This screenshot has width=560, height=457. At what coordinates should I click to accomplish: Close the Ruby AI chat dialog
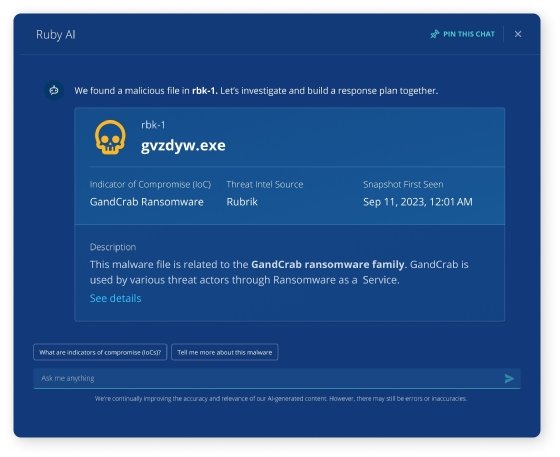pyautogui.click(x=518, y=34)
